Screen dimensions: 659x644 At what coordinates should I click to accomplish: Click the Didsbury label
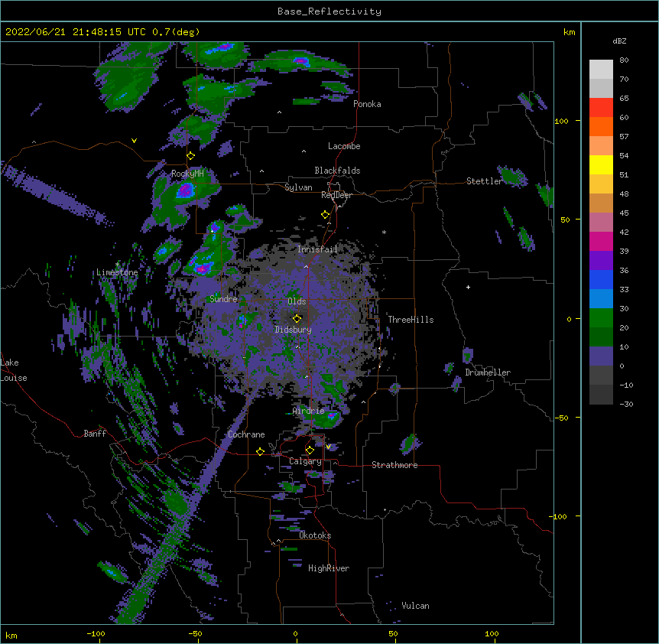pos(294,330)
